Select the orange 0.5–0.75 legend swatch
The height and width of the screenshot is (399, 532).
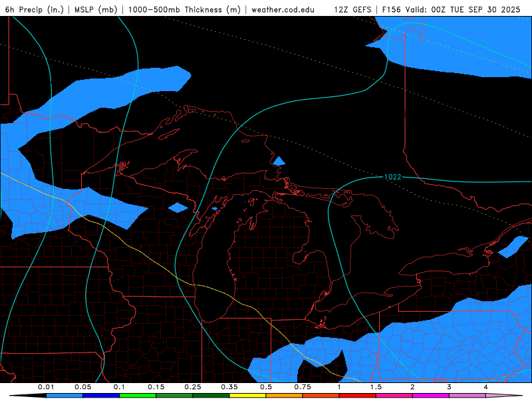pyautogui.click(x=285, y=396)
